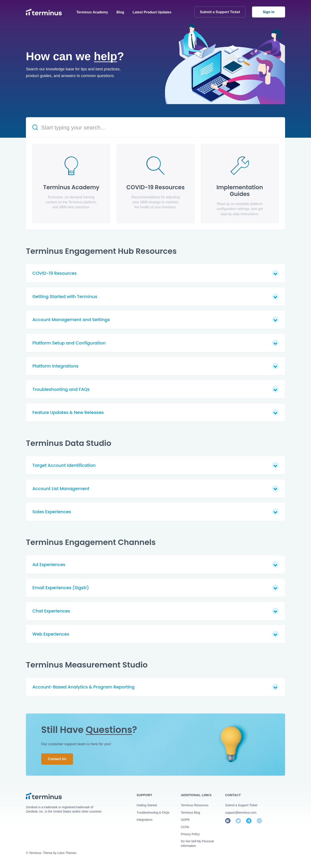Open the Twitter social icon in footer
This screenshot has width=311, height=868.
click(x=238, y=821)
